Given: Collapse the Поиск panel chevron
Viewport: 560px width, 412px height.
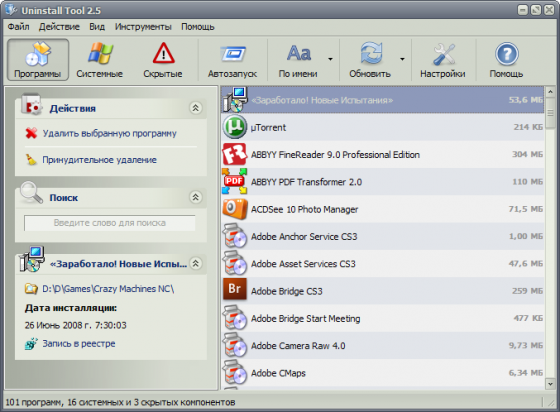Looking at the screenshot, I should tap(196, 197).
